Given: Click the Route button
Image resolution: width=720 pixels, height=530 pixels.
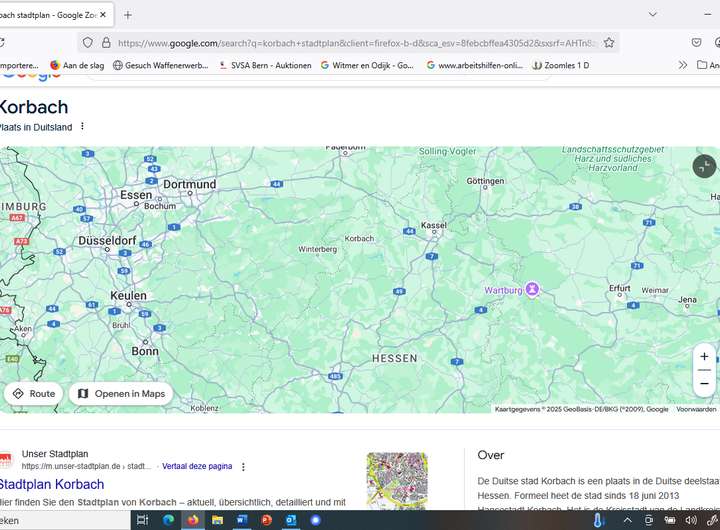Looking at the screenshot, I should click(x=34, y=394).
